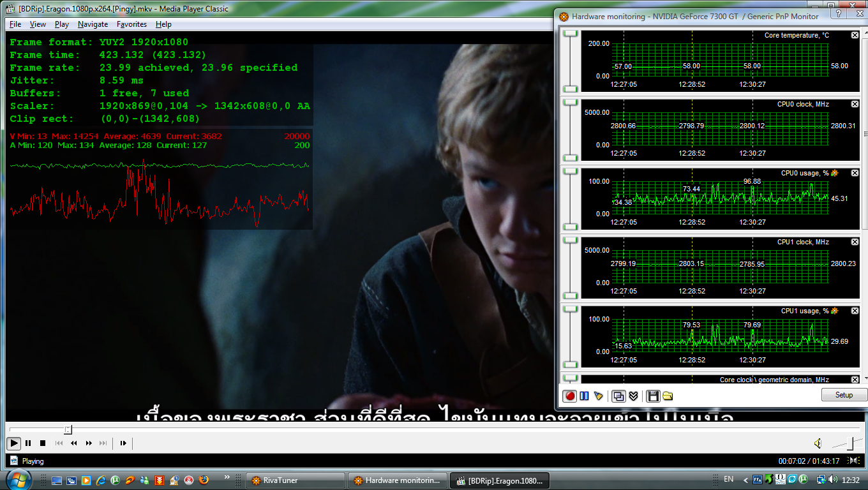
Task: Open the Help menu
Action: pyautogui.click(x=163, y=24)
